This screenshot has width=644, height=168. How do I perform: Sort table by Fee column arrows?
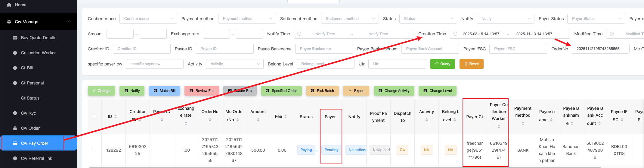click(286, 117)
